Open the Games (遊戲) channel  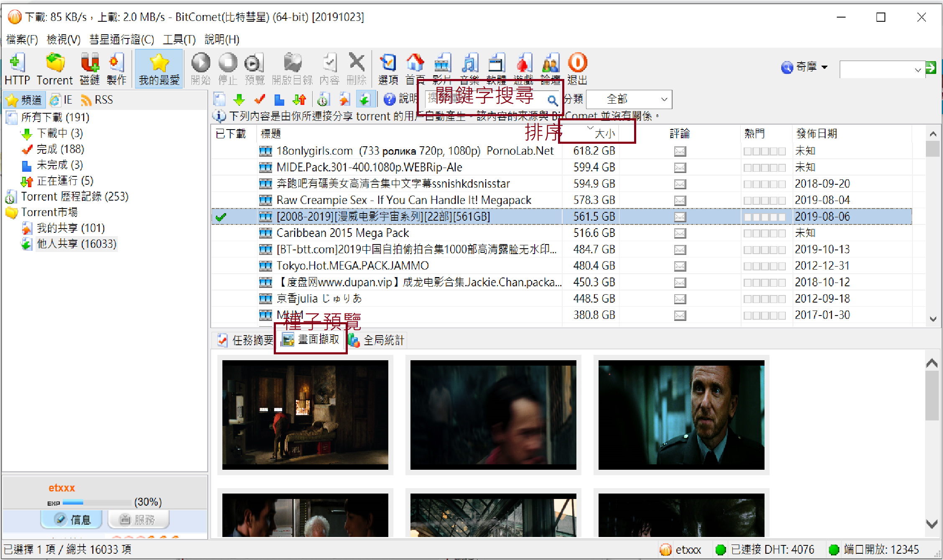pyautogui.click(x=523, y=69)
